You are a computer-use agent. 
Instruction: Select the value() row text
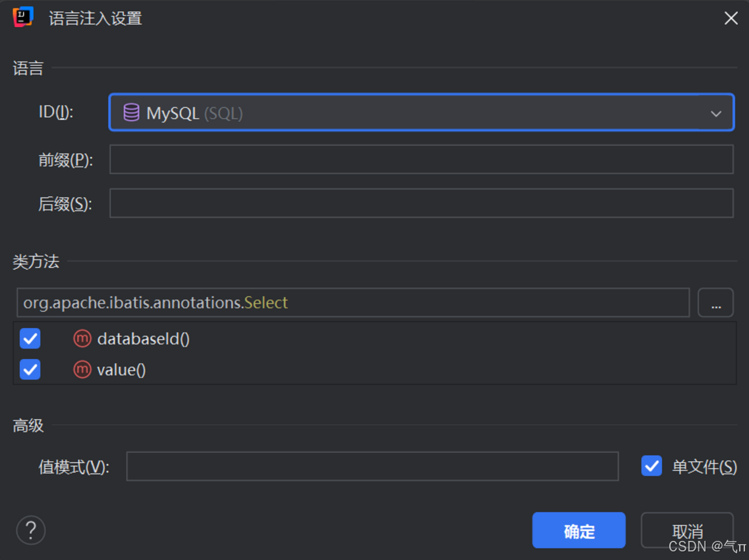(121, 370)
